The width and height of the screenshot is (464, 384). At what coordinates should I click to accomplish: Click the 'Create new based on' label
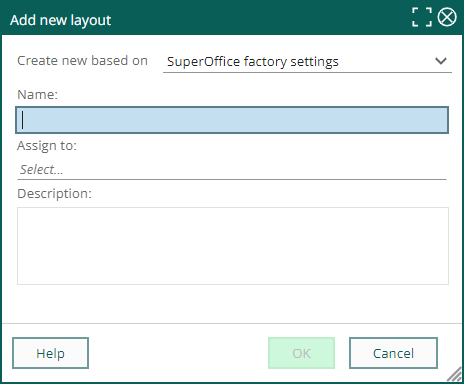(x=82, y=61)
